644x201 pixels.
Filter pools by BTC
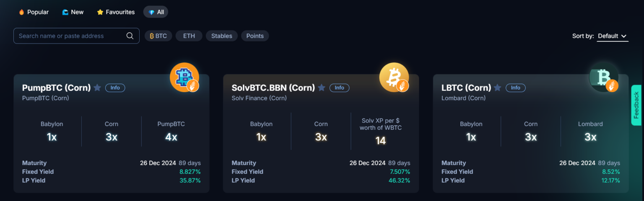point(158,36)
